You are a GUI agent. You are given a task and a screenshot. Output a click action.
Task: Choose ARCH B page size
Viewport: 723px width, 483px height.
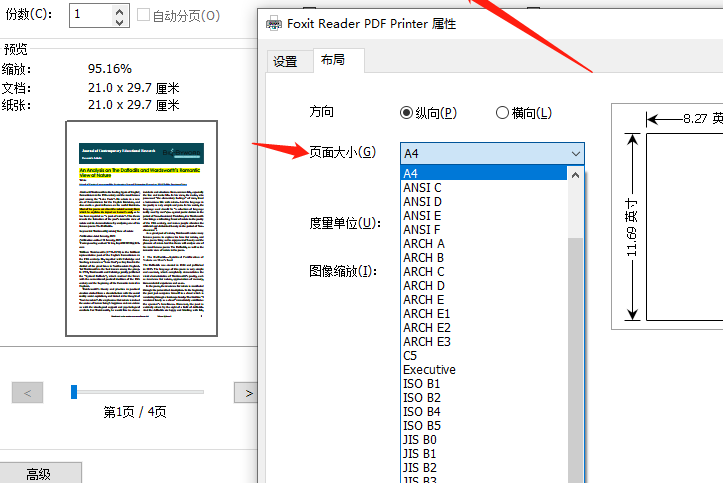[484, 258]
